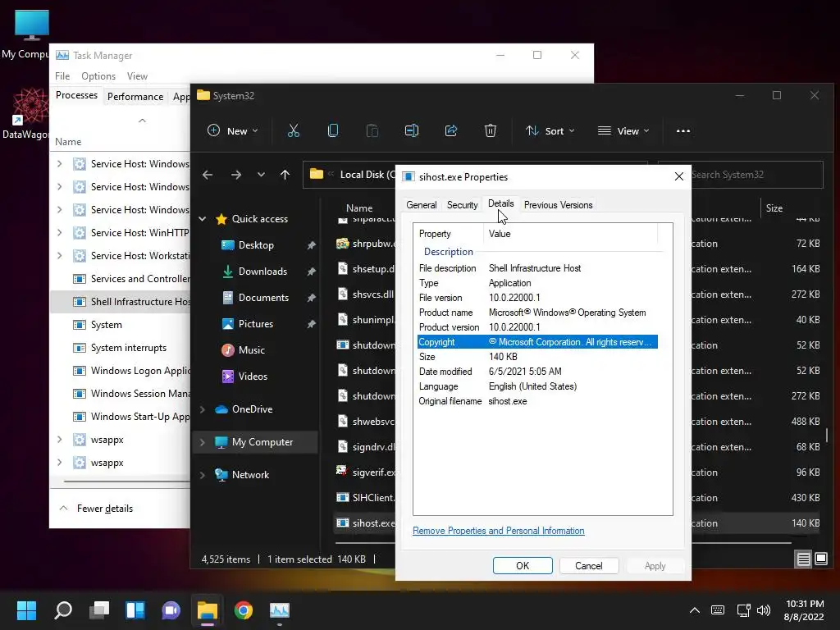840x630 pixels.
Task: Launch Google Chrome from taskbar
Action: tap(243, 610)
